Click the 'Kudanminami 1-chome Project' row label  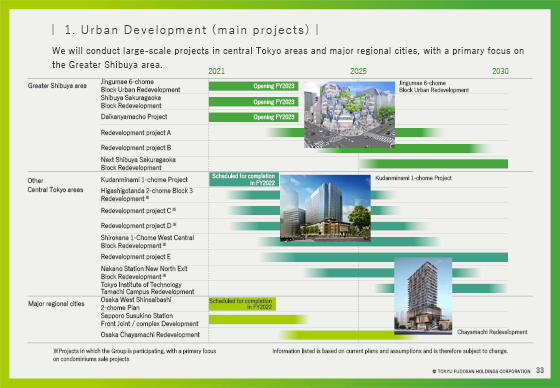click(144, 179)
